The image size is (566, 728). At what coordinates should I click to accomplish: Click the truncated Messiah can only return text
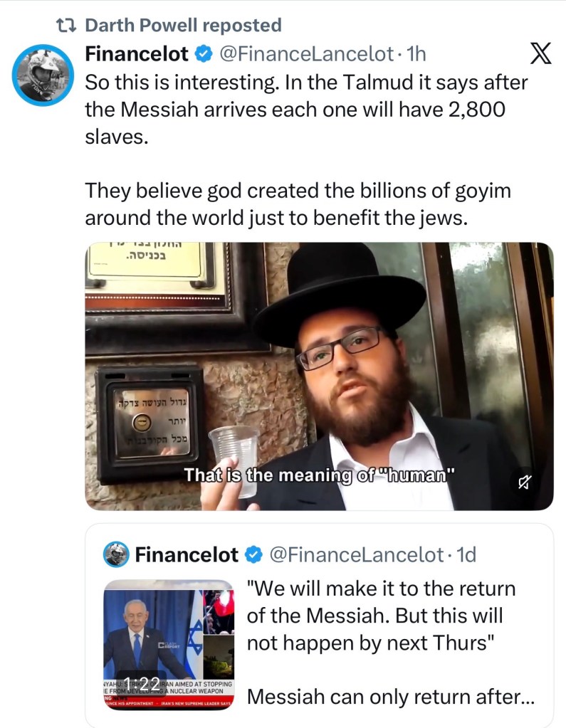coord(390,697)
